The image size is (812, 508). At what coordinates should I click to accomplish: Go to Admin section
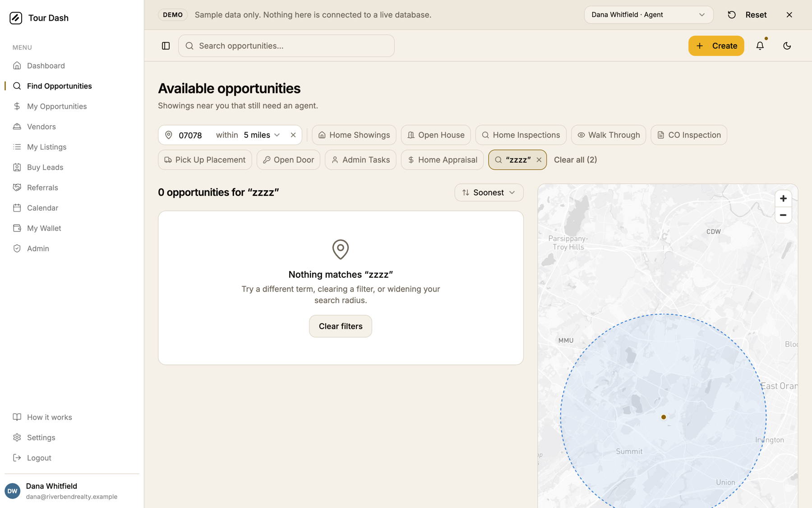[72, 249]
